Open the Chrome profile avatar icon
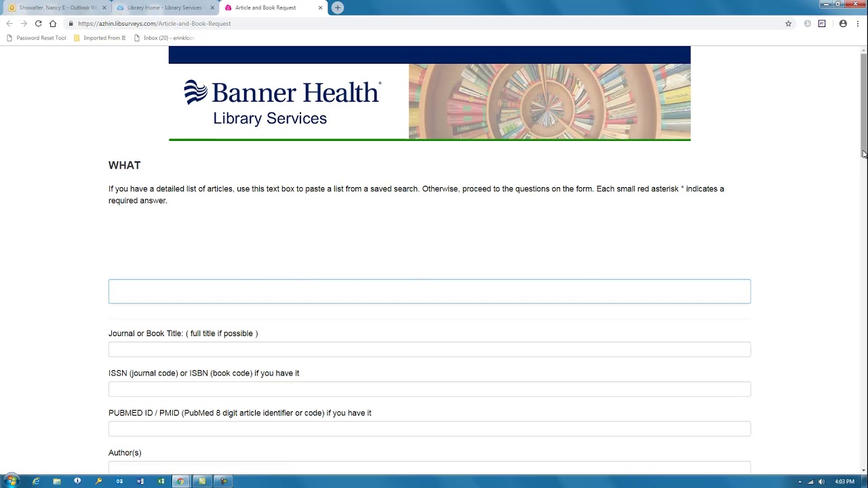This screenshot has height=488, width=868. [x=843, y=24]
